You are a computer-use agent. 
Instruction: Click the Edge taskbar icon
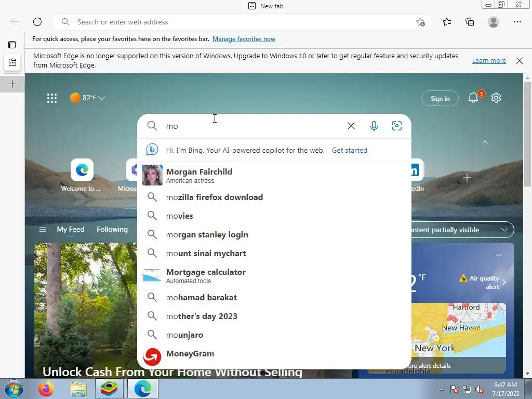click(x=142, y=389)
